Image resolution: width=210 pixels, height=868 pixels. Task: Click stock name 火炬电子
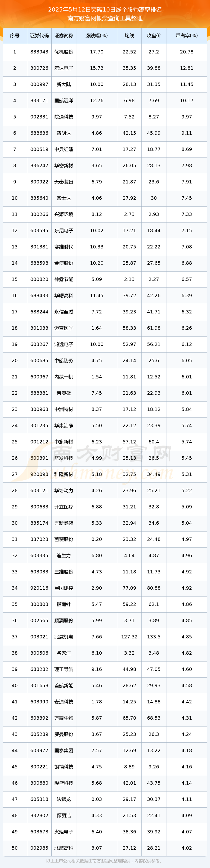64,832
